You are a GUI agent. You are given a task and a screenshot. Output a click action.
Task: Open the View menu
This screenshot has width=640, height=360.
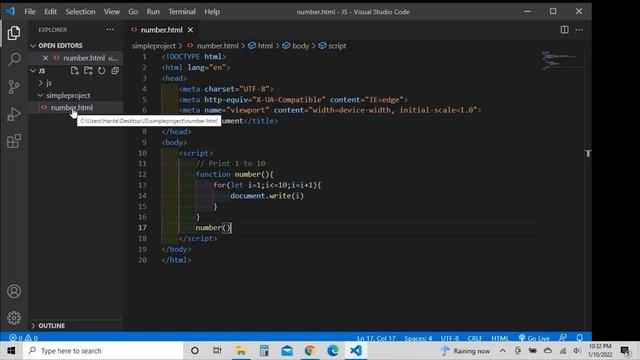(x=111, y=12)
